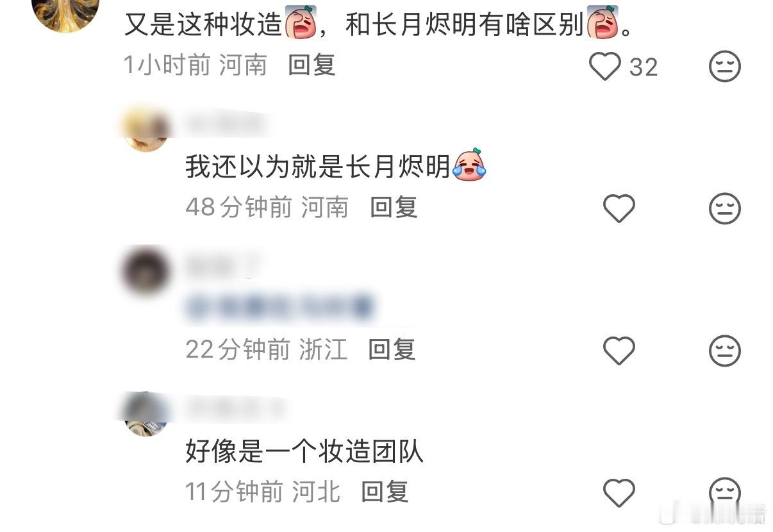Like the 22分钟前 浙江 reply
The height and width of the screenshot is (532, 773).
pos(619,351)
